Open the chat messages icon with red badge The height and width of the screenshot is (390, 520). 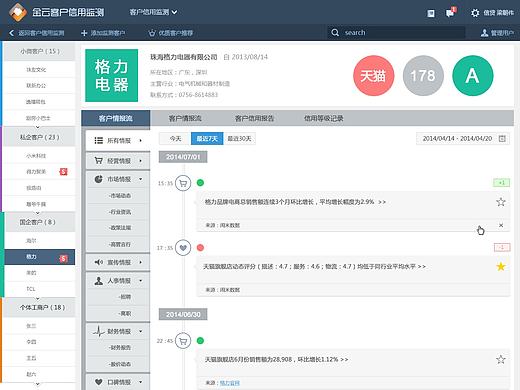coord(450,13)
